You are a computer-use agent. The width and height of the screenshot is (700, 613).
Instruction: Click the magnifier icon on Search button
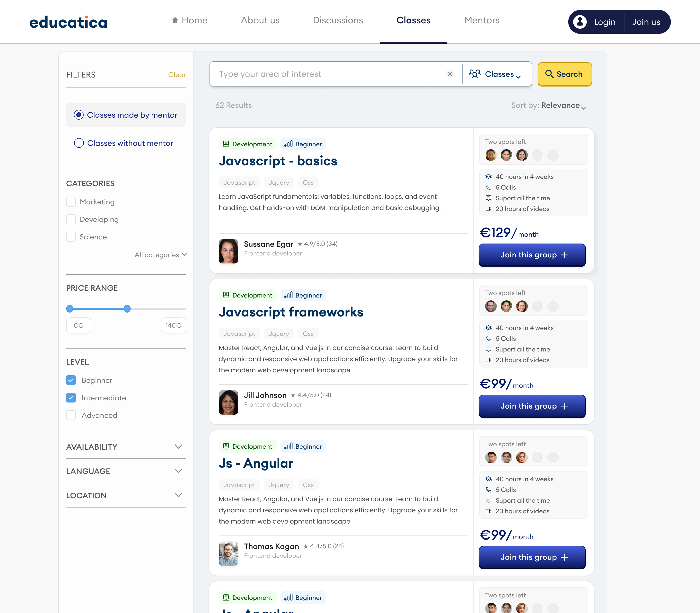tap(549, 74)
